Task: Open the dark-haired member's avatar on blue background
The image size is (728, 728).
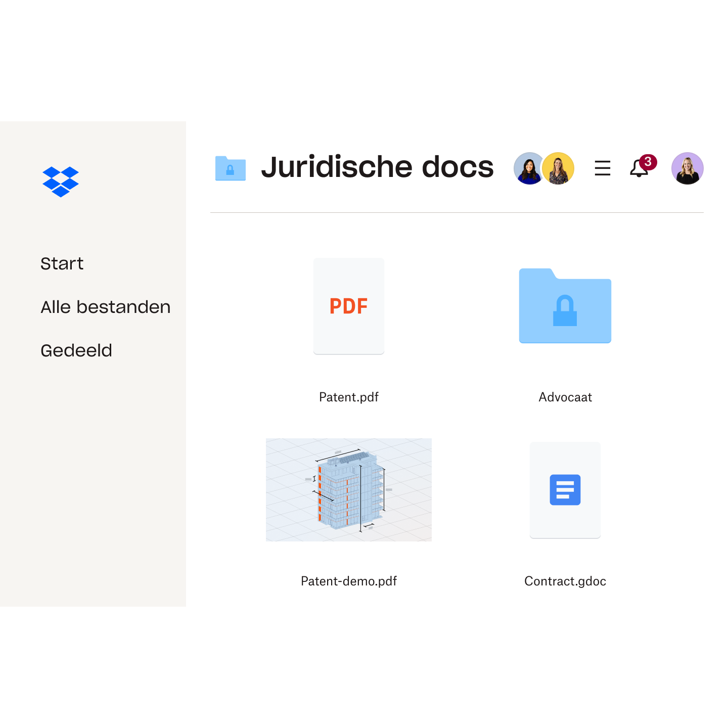Action: pyautogui.click(x=528, y=168)
